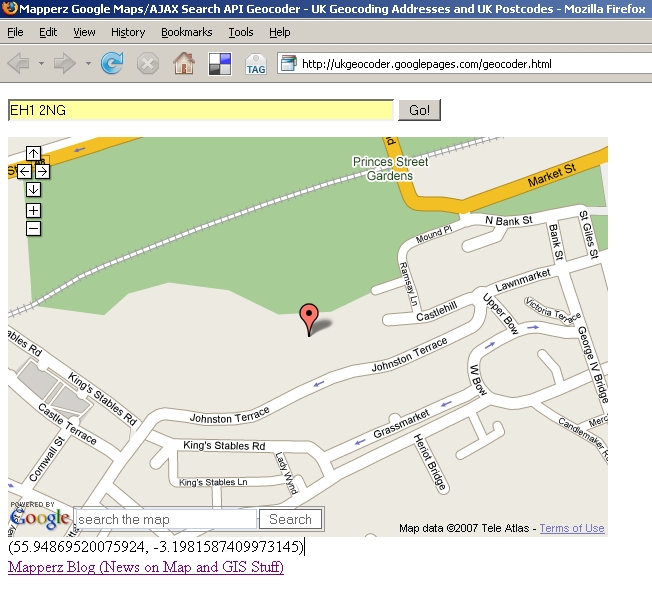Click the Ramsay Ln label
This screenshot has height=591, width=652.
408,284
